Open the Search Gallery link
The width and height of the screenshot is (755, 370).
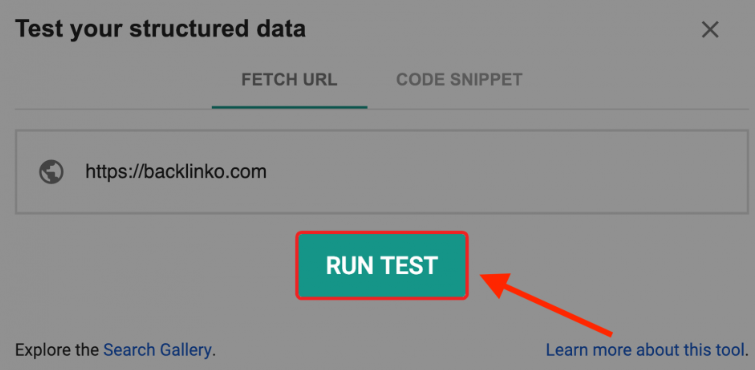coord(157,350)
